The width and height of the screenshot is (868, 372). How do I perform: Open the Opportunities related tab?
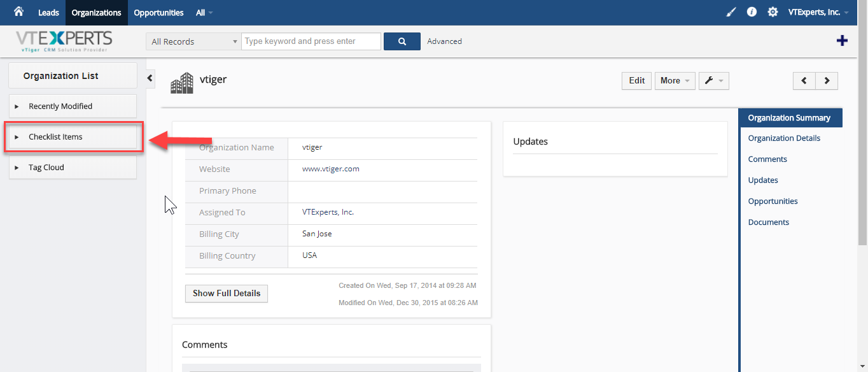773,201
